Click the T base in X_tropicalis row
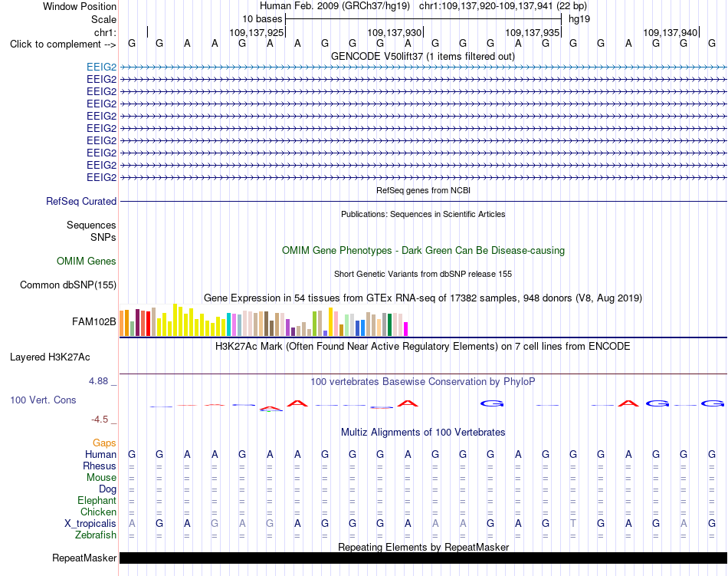 [573, 524]
